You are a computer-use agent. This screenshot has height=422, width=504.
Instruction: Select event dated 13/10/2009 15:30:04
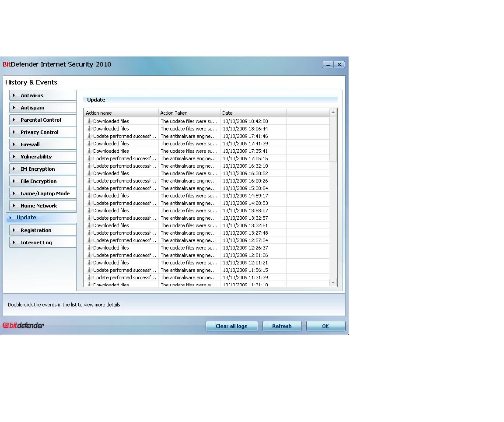tap(206, 188)
